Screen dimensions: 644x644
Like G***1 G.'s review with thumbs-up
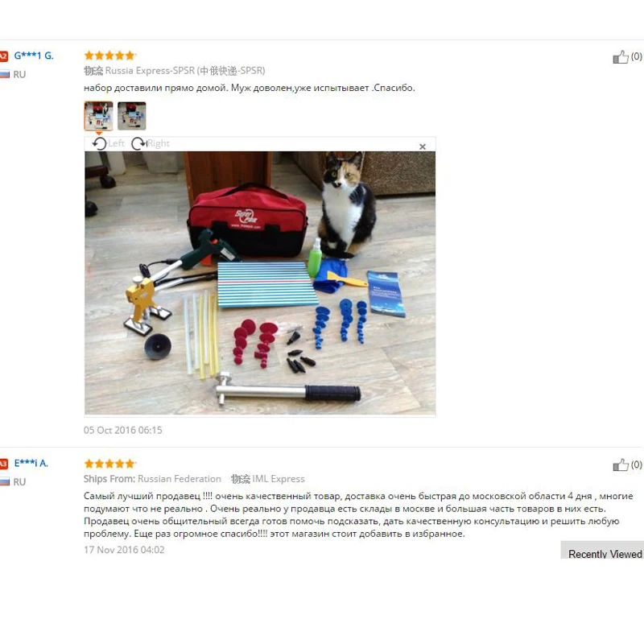coord(621,57)
